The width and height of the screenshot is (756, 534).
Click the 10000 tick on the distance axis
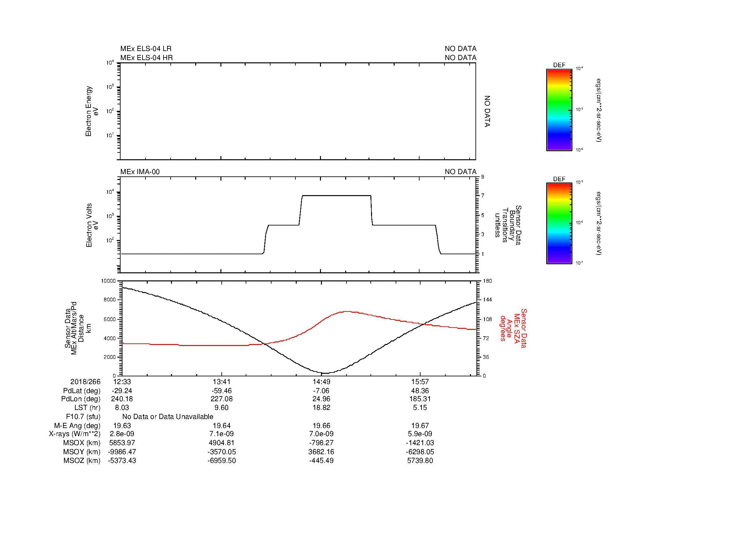[109, 281]
